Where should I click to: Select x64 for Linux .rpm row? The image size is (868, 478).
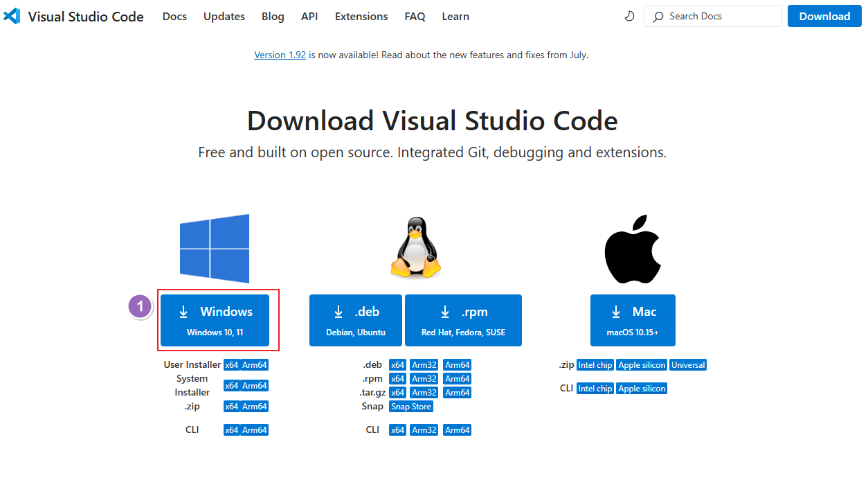(397, 379)
